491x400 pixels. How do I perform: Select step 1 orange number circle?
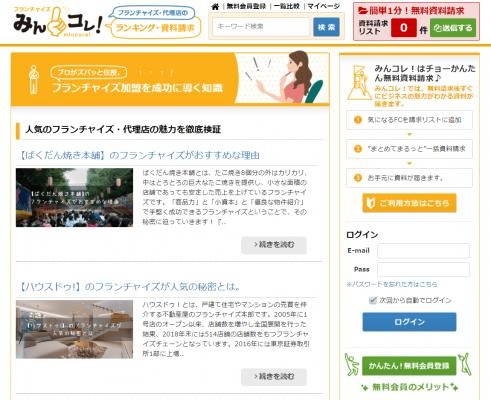tap(358, 120)
